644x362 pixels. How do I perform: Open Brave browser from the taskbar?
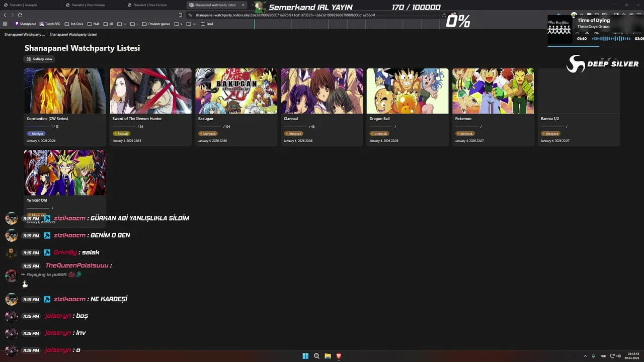pos(339,356)
